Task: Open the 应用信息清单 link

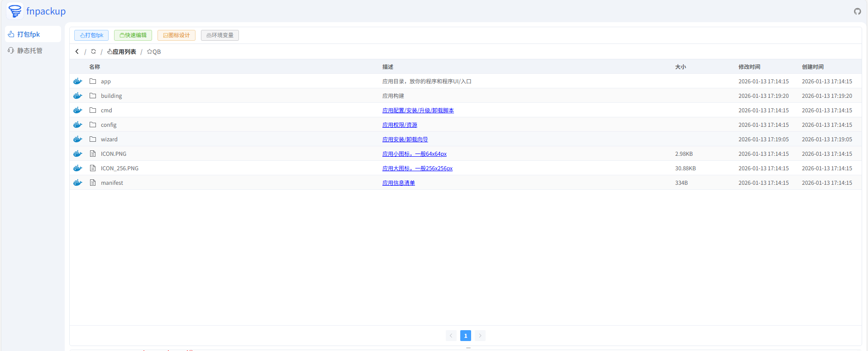Action: coord(399,183)
